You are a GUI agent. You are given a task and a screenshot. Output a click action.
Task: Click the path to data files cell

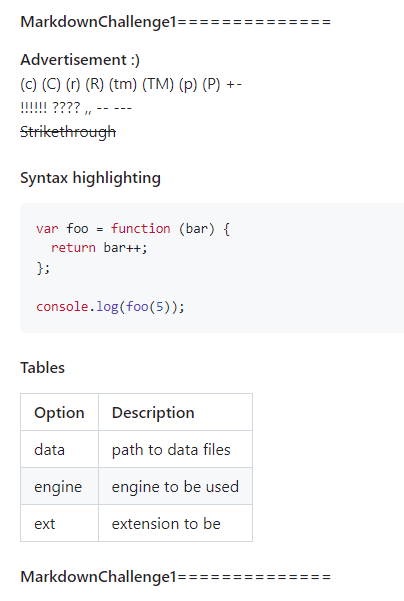pos(176,449)
